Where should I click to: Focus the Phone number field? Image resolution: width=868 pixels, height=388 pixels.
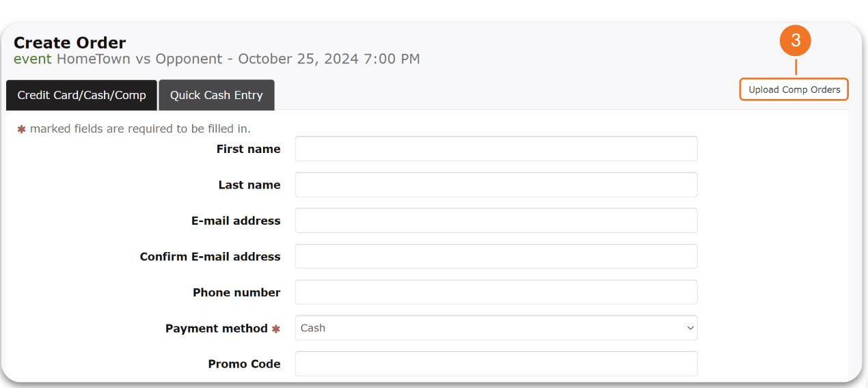pos(496,292)
